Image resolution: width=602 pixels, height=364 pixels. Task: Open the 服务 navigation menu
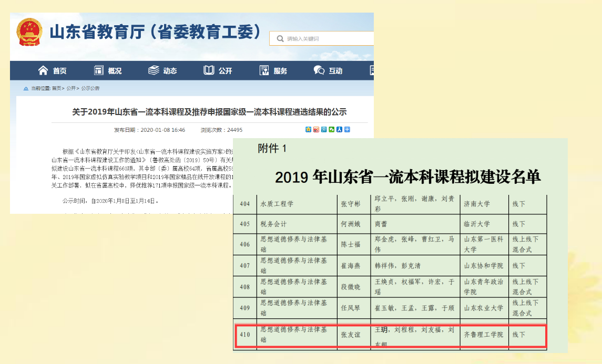click(273, 71)
